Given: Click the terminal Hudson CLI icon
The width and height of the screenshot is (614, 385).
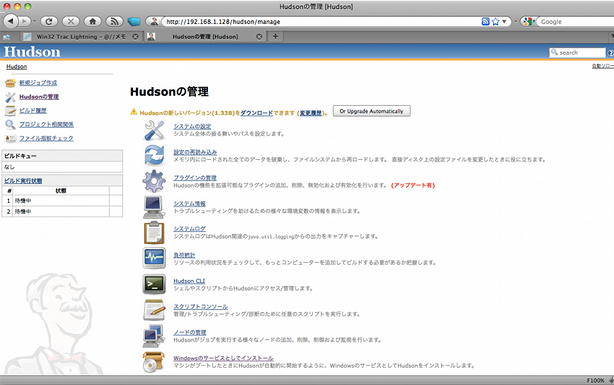Looking at the screenshot, I should tap(154, 284).
